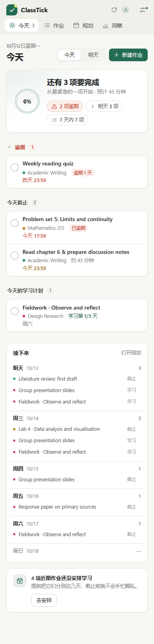Click warning icon chip 2 项逾期
Image resolution: width=154 pixels, height=644 pixels.
65,106
